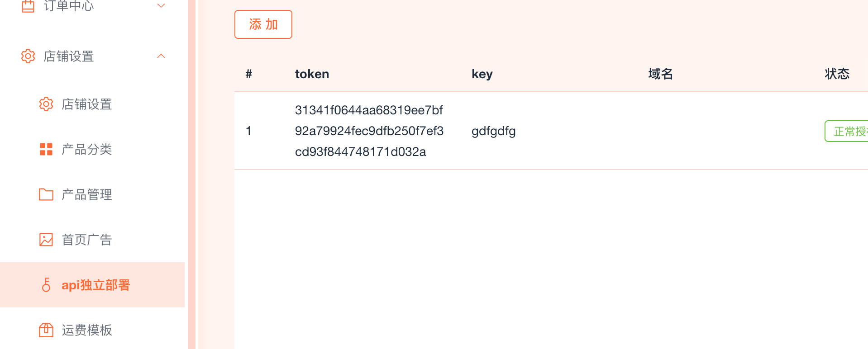Collapse the 店铺设置 group chevron
The width and height of the screenshot is (868, 349).
pyautogui.click(x=161, y=56)
